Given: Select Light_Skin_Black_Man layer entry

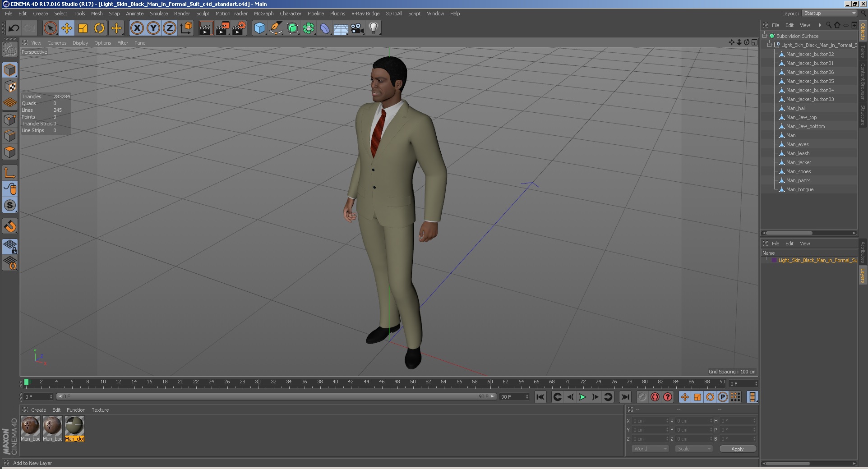Looking at the screenshot, I should 817,260.
